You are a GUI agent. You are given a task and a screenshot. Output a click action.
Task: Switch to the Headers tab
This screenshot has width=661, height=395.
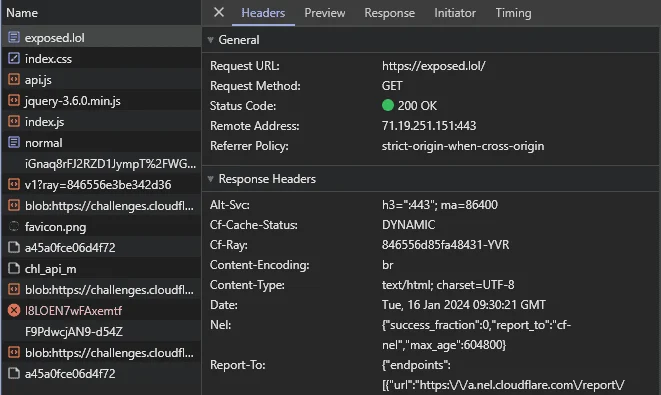tap(263, 13)
